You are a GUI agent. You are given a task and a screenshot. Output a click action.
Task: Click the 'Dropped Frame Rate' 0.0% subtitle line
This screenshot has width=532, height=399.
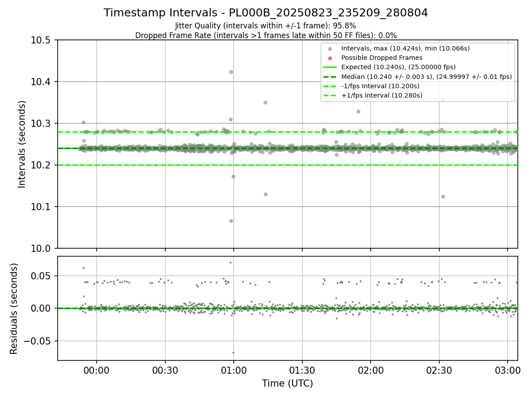[x=266, y=35]
